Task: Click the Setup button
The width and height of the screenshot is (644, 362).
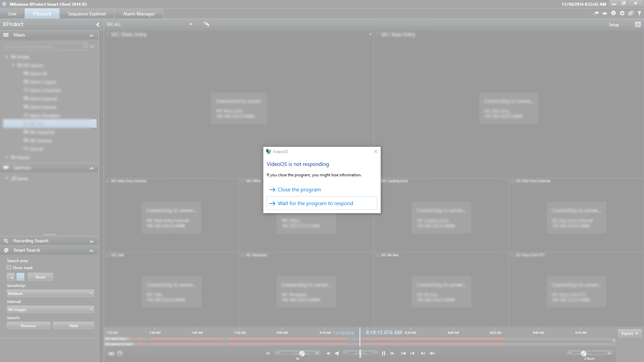Action: [613, 24]
